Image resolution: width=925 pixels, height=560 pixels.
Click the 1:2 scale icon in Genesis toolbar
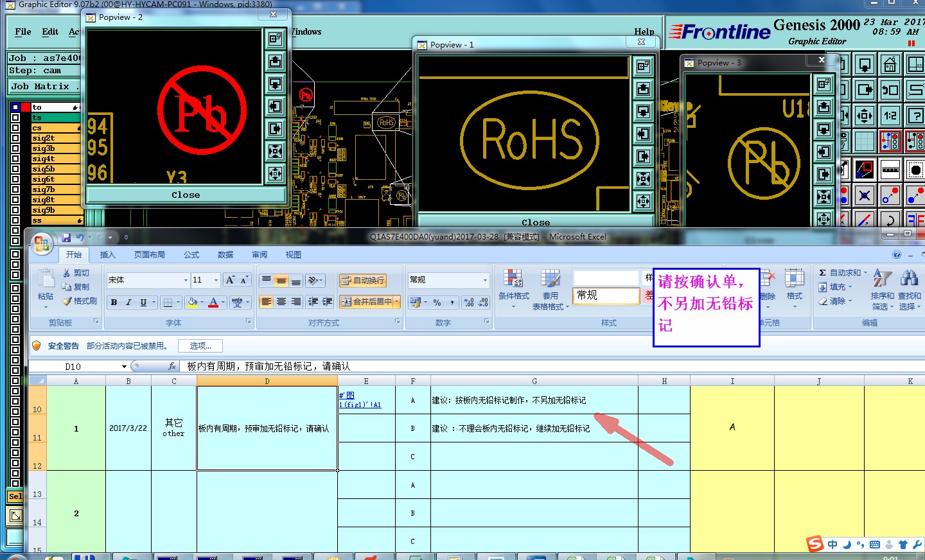coord(890,116)
